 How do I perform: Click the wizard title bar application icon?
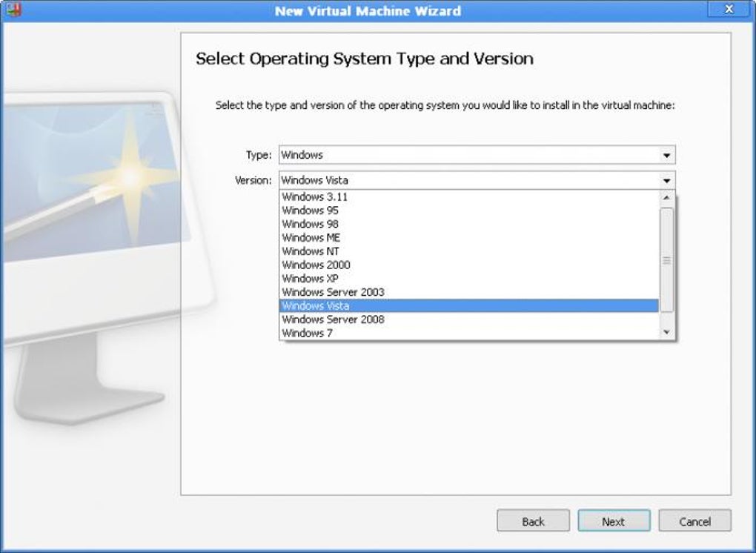coord(13,10)
